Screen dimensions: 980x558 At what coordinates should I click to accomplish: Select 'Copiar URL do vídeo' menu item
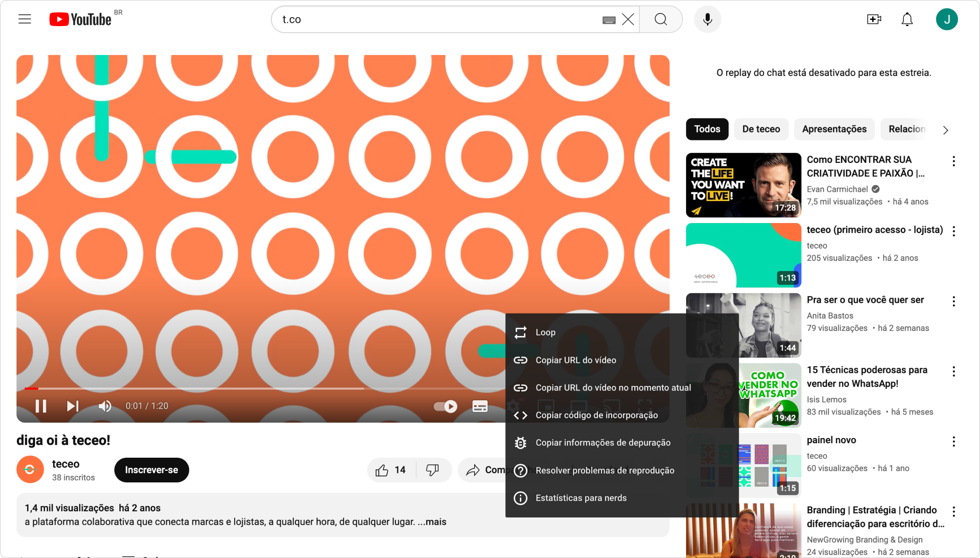coord(575,360)
